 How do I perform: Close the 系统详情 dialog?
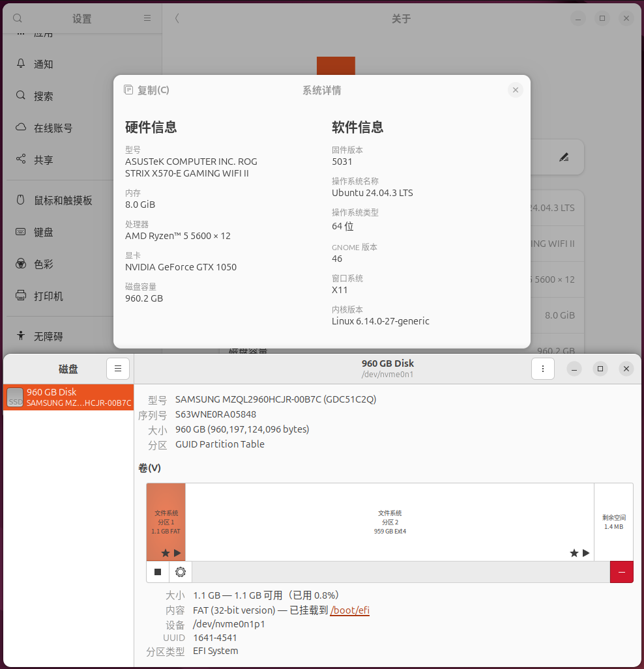pos(516,90)
